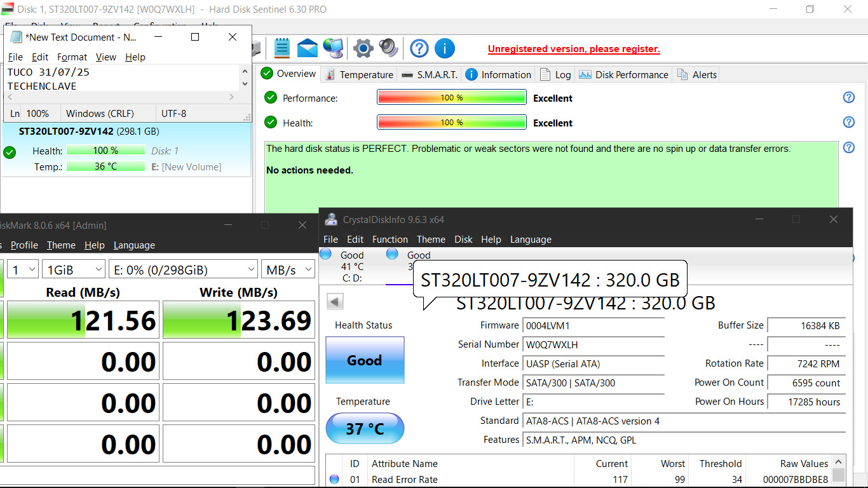Select the C: D: disk status orb in CrystalDiskInfo

(x=325, y=254)
